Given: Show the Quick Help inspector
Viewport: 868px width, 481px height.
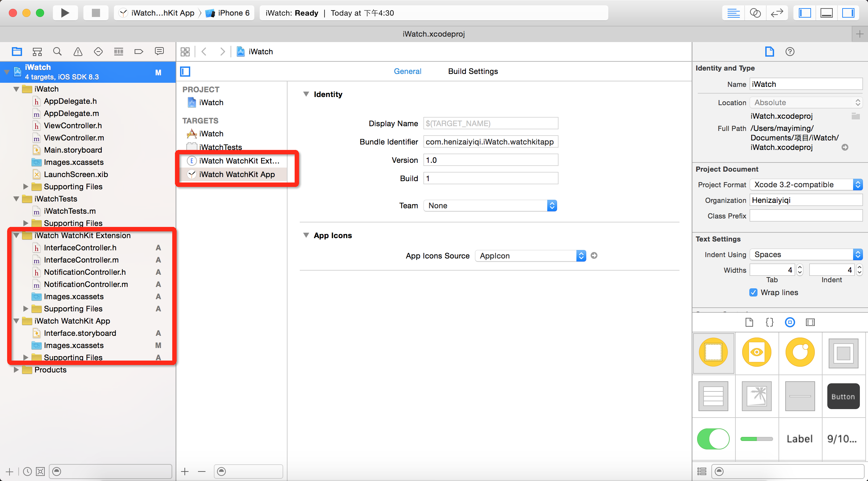Looking at the screenshot, I should click(790, 52).
